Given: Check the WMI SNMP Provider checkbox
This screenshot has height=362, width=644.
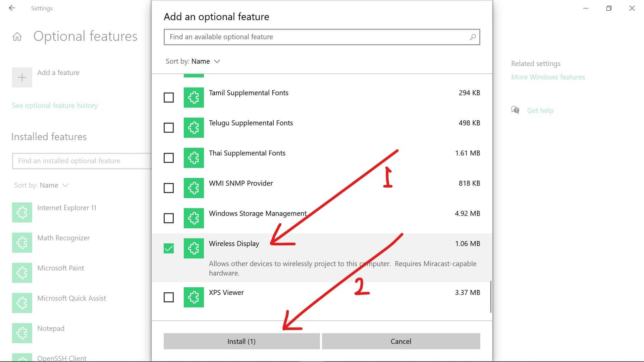Looking at the screenshot, I should click(x=168, y=188).
